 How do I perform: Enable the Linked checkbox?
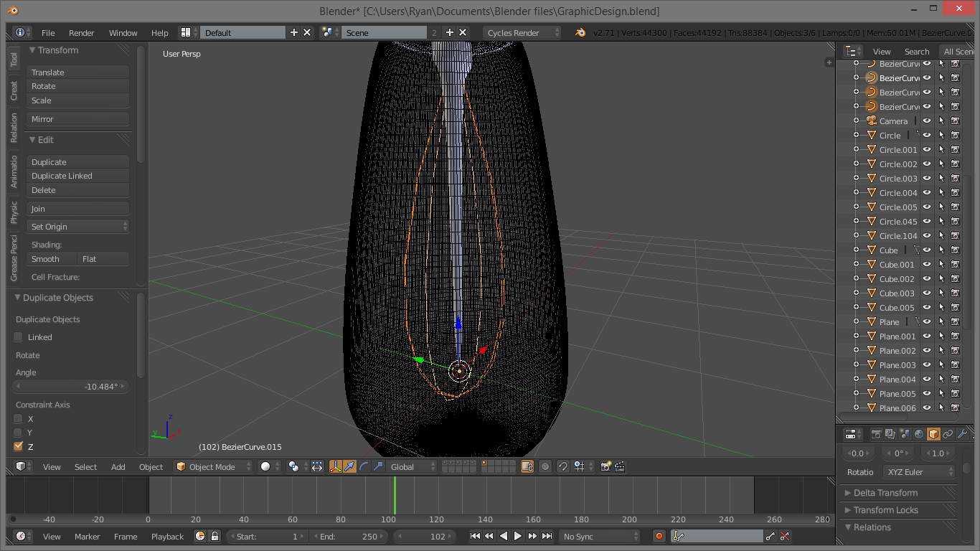click(x=19, y=337)
